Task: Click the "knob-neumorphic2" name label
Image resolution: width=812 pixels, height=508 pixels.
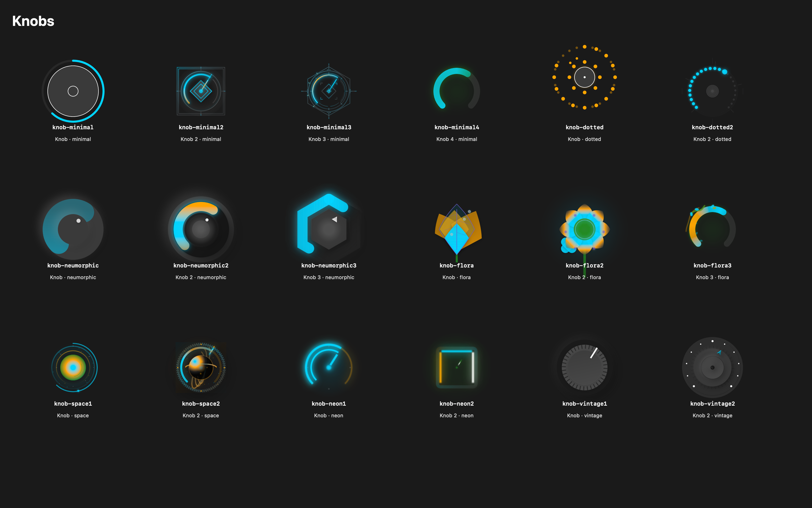Action: [201, 265]
